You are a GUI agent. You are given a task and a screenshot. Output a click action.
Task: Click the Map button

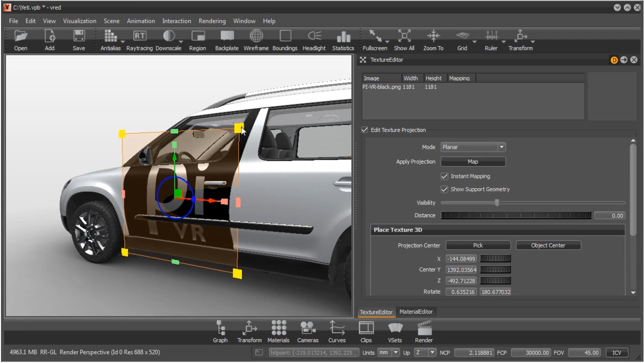tap(473, 162)
